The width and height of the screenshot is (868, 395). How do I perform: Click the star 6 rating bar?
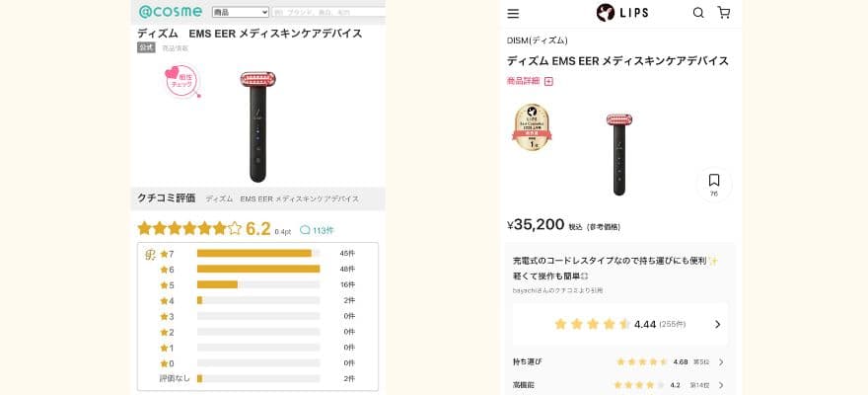click(258, 269)
